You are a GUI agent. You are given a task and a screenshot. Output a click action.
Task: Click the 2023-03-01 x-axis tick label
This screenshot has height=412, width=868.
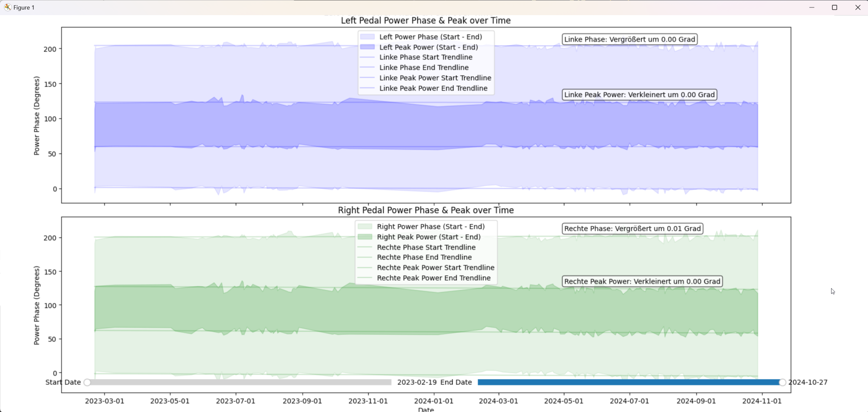pyautogui.click(x=105, y=401)
